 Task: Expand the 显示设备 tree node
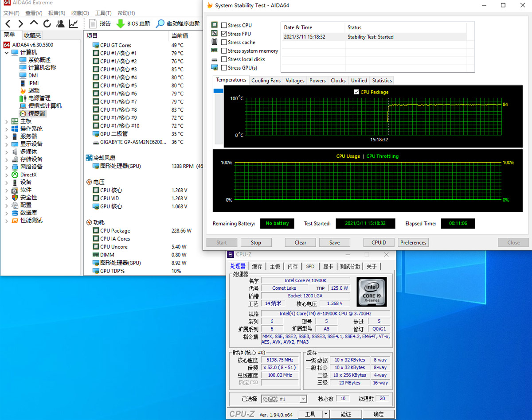click(x=7, y=144)
